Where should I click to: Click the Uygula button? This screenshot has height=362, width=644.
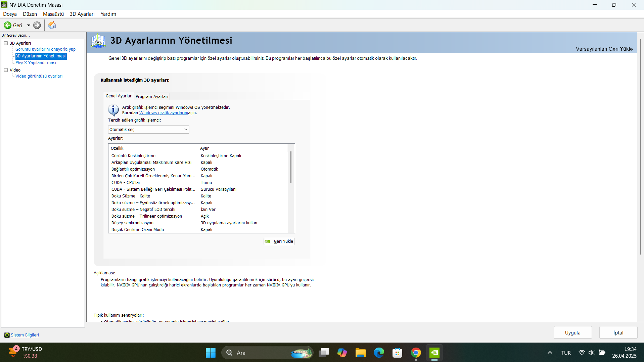(572, 333)
